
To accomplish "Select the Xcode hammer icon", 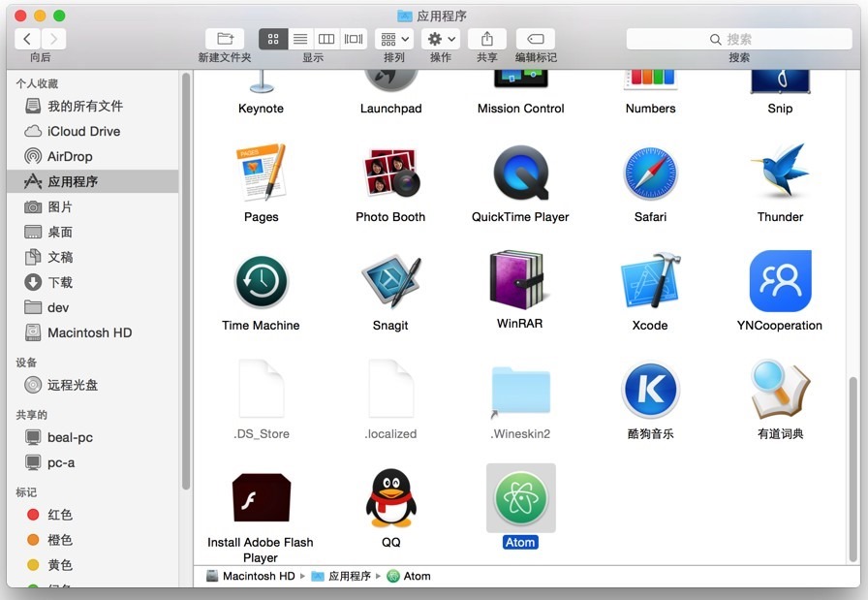I will [650, 280].
